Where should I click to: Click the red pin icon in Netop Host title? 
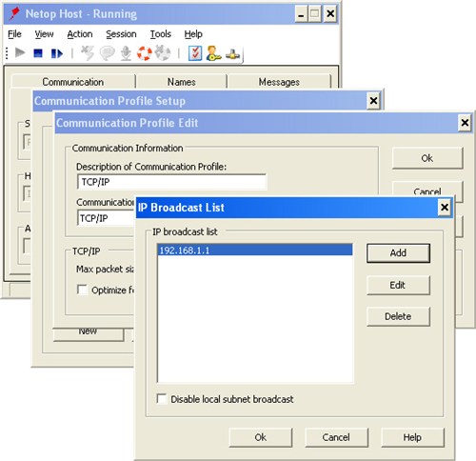14,13
